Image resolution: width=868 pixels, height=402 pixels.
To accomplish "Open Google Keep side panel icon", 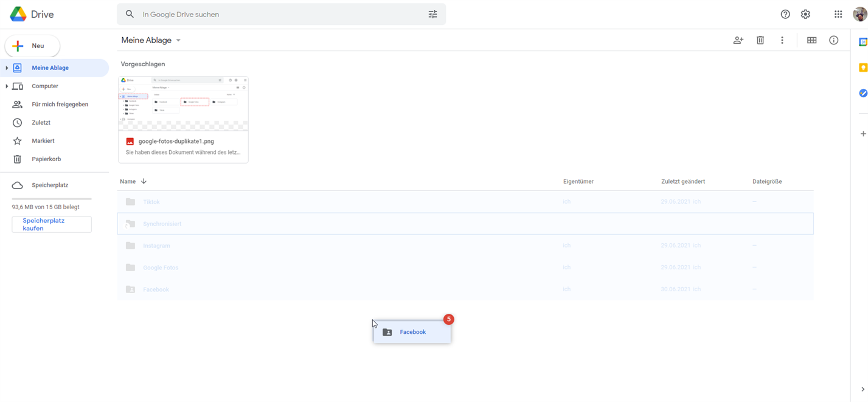I will (x=863, y=68).
